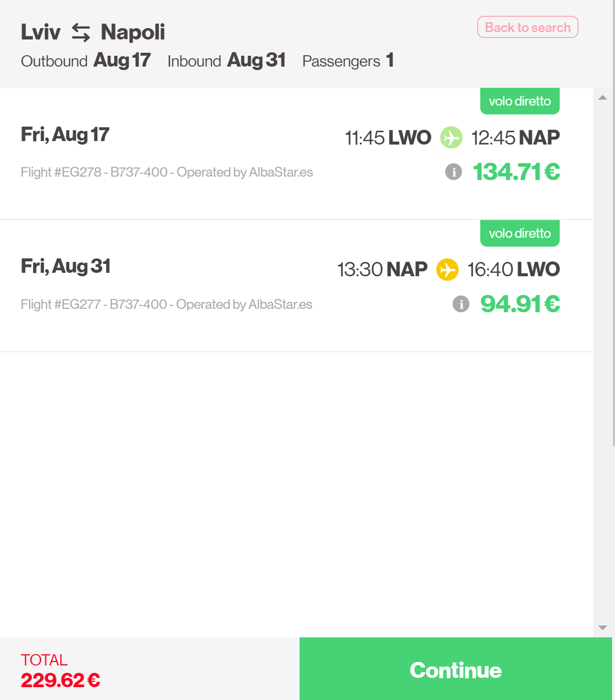Open info icon next to 94.91€ price
The height and width of the screenshot is (700, 615).
point(461,304)
